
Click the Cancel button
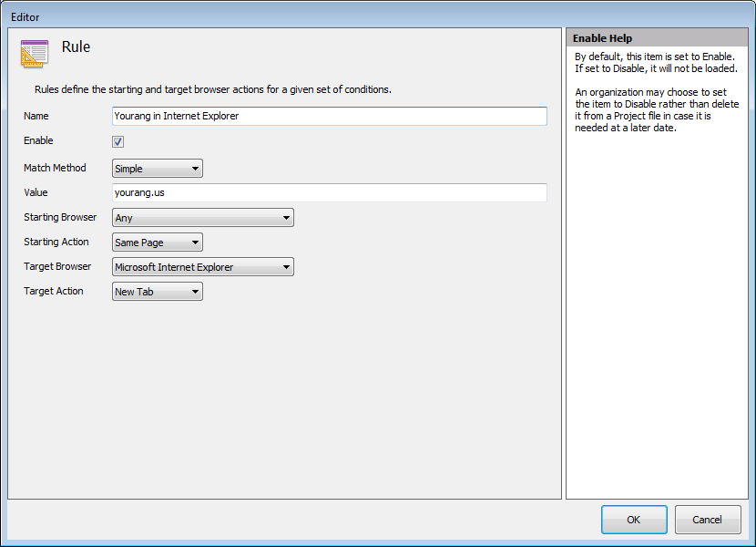pos(708,519)
